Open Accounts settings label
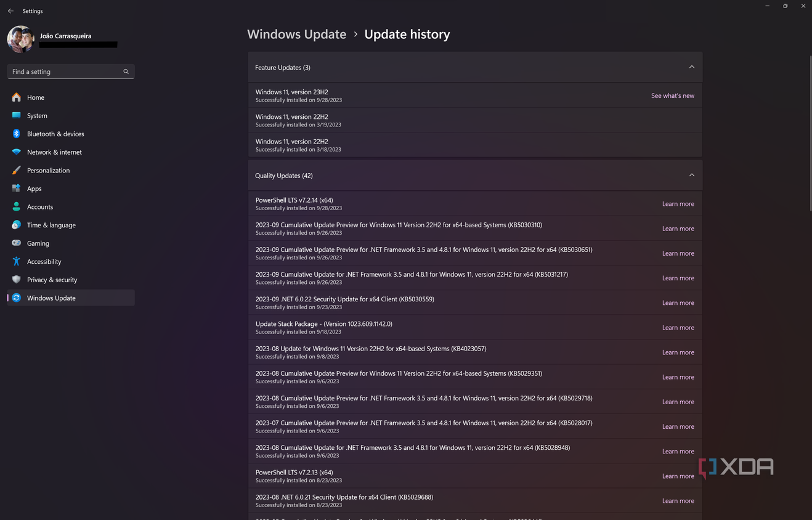Image resolution: width=812 pixels, height=520 pixels. point(40,207)
